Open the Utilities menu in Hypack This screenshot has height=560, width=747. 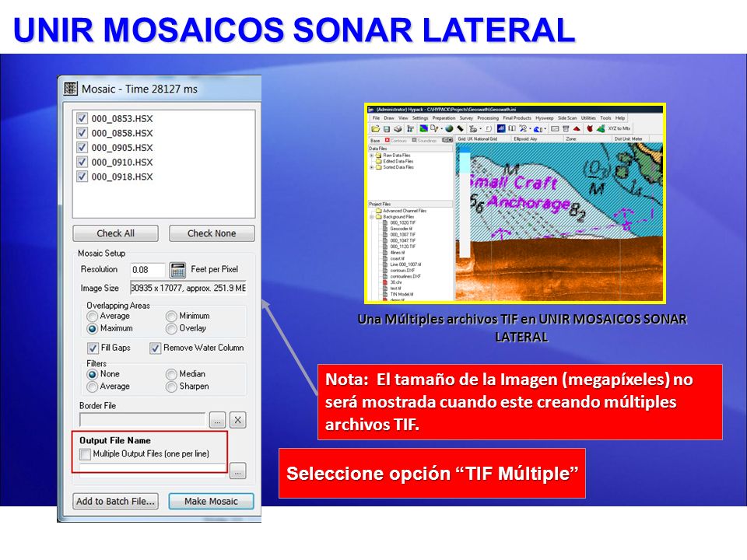[588, 118]
